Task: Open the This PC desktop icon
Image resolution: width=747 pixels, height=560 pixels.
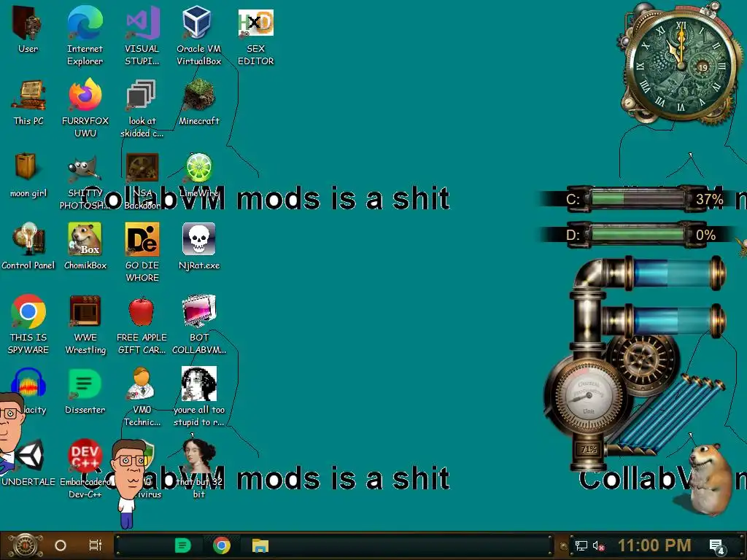Action: [x=28, y=102]
